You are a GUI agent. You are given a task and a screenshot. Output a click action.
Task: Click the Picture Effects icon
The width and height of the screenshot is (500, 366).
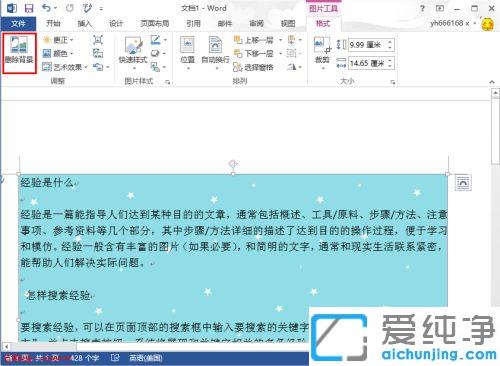155,53
